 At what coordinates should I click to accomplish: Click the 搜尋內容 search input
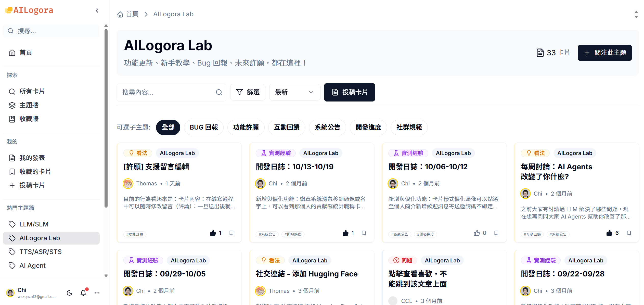click(x=171, y=92)
